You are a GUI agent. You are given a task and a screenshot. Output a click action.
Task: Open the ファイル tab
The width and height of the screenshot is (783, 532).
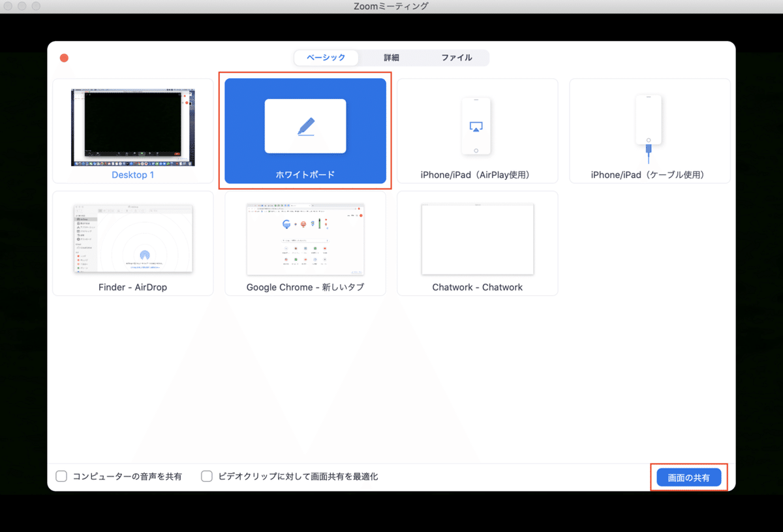coord(457,57)
